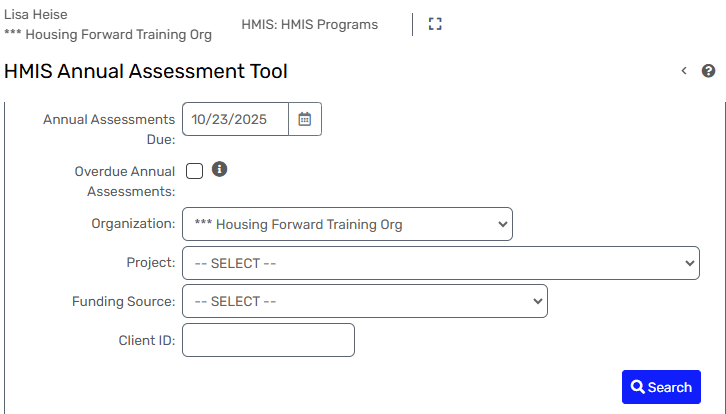
Task: Check the Overdue Annual Assessments checkbox
Action: (x=194, y=171)
